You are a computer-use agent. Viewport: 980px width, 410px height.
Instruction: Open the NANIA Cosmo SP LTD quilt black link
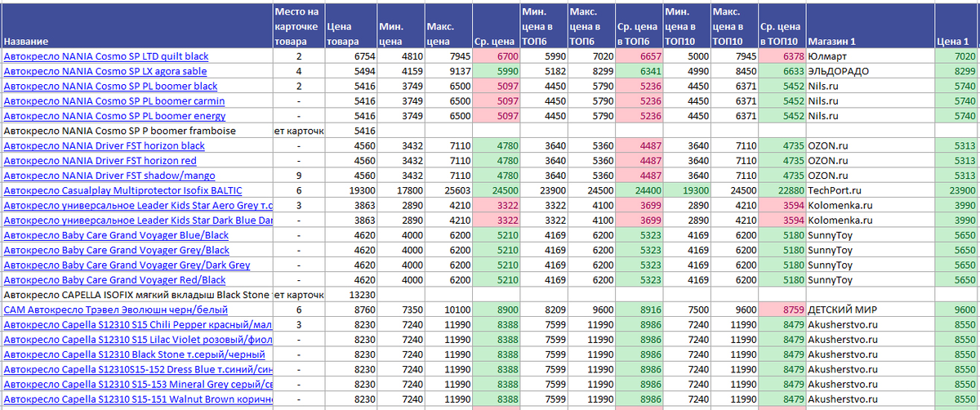pos(106,56)
